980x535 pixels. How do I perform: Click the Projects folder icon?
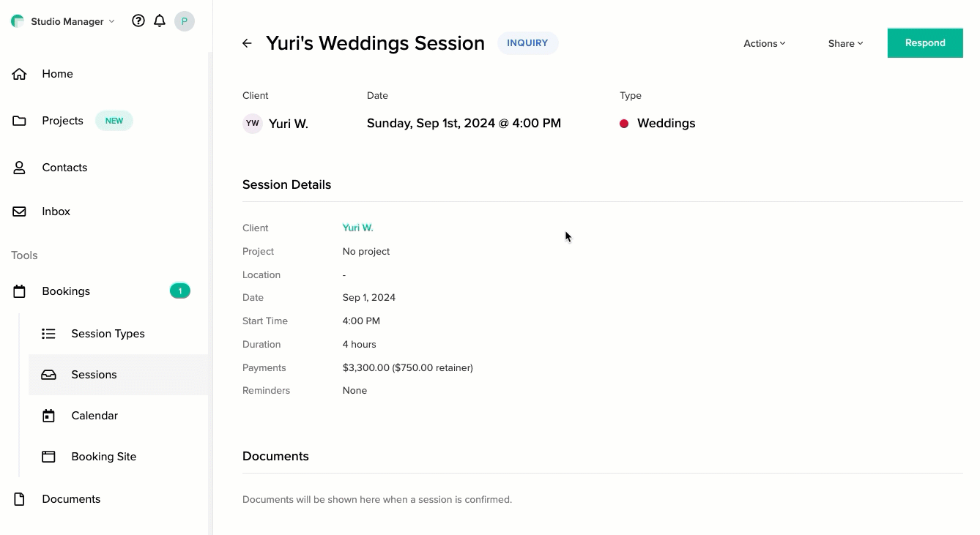[x=20, y=121]
